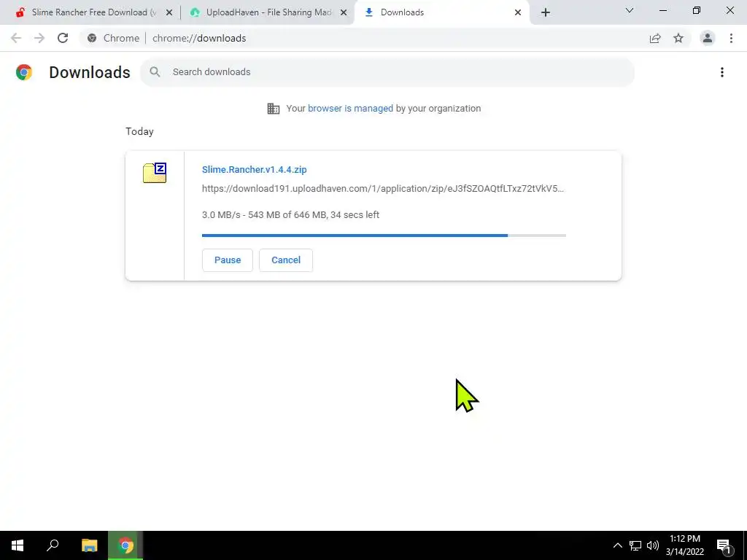The image size is (747, 560).
Task: Open Chrome's three-dot browser menu
Action: point(731,38)
